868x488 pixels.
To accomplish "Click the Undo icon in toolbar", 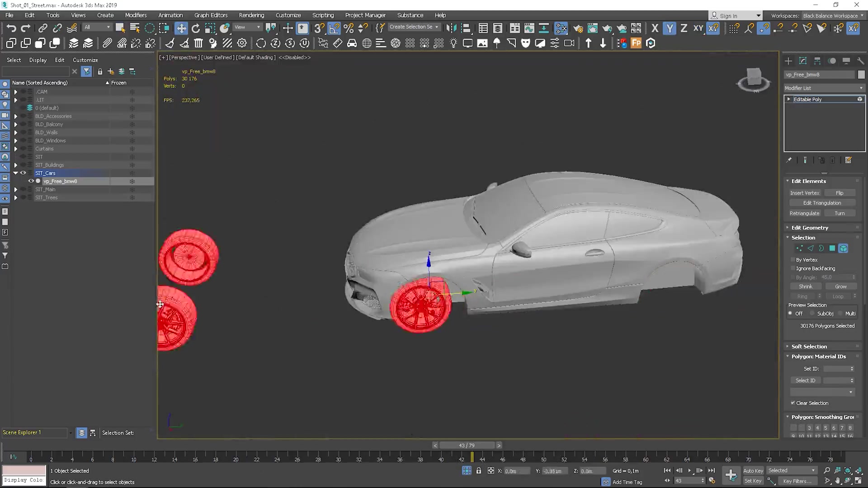I will point(11,28).
